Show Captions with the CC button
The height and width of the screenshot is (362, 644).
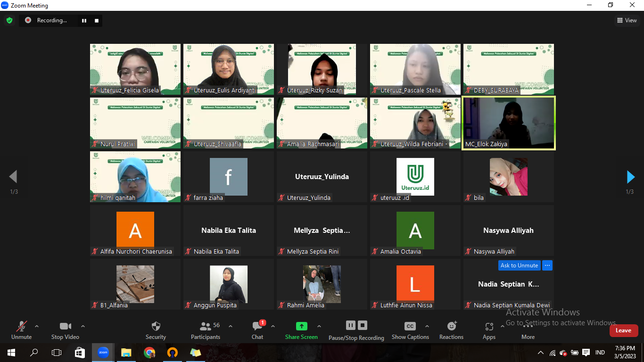coord(410,330)
